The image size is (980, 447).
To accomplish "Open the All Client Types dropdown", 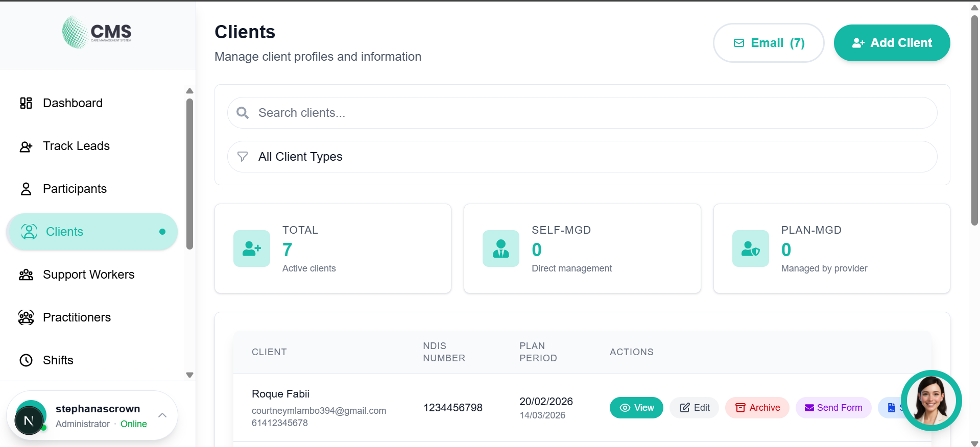I will point(582,157).
